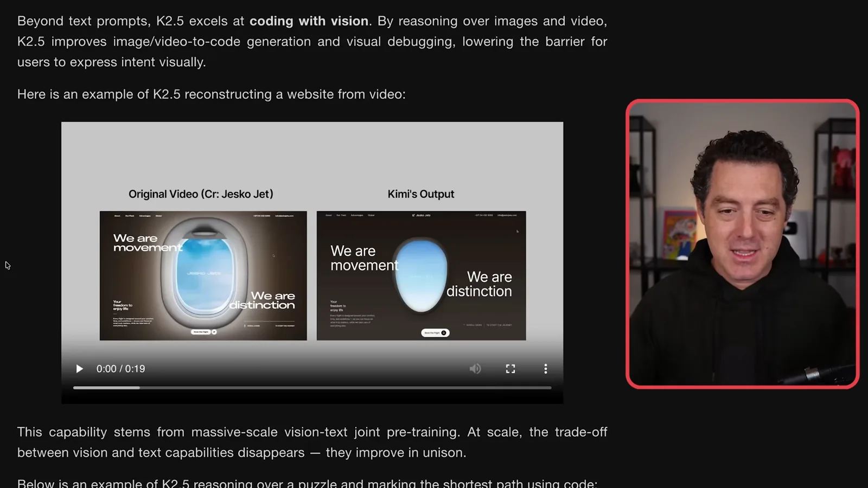Open the video's three-dot options menu
The image size is (868, 488).
[546, 369]
